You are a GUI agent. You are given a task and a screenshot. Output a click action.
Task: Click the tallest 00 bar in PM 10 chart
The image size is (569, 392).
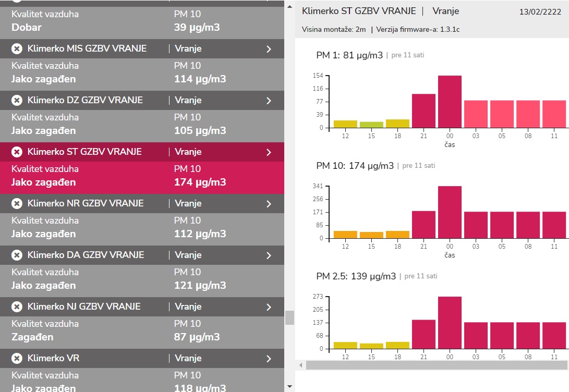coord(450,212)
